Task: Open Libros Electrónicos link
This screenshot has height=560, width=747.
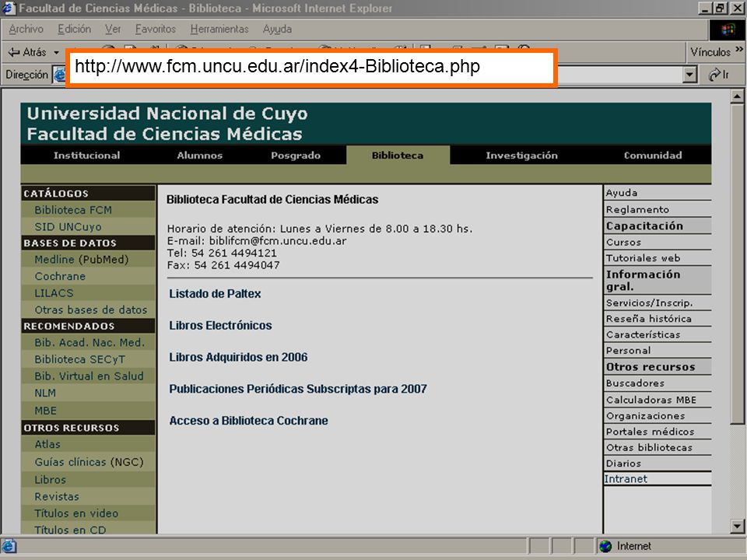Action: (x=220, y=326)
